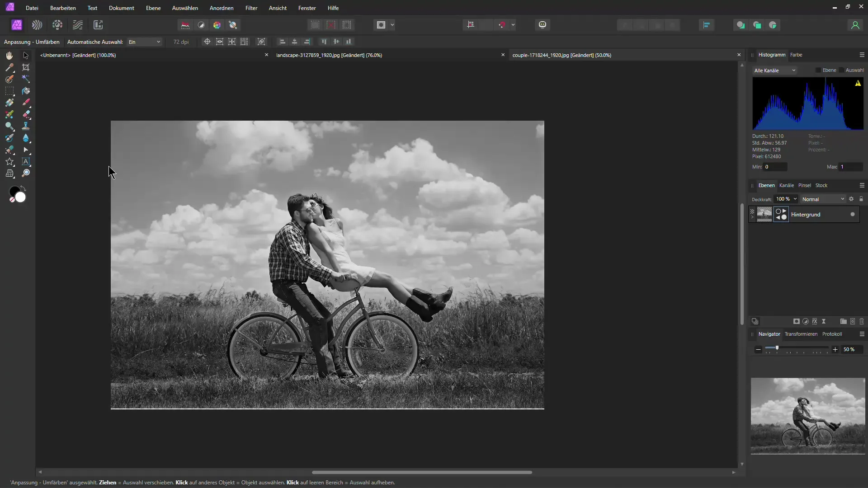Select the Selection Brush tool
Viewport: 868px width, 488px height.
[9, 79]
